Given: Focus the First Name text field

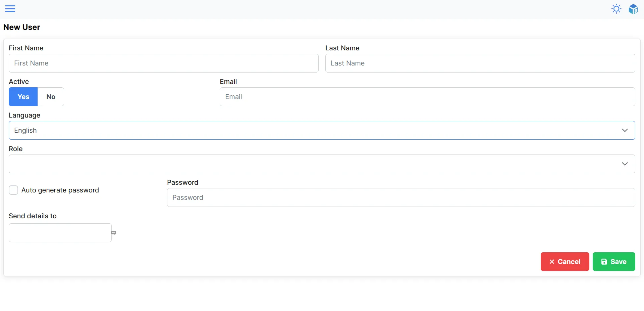Looking at the screenshot, I should (x=163, y=63).
